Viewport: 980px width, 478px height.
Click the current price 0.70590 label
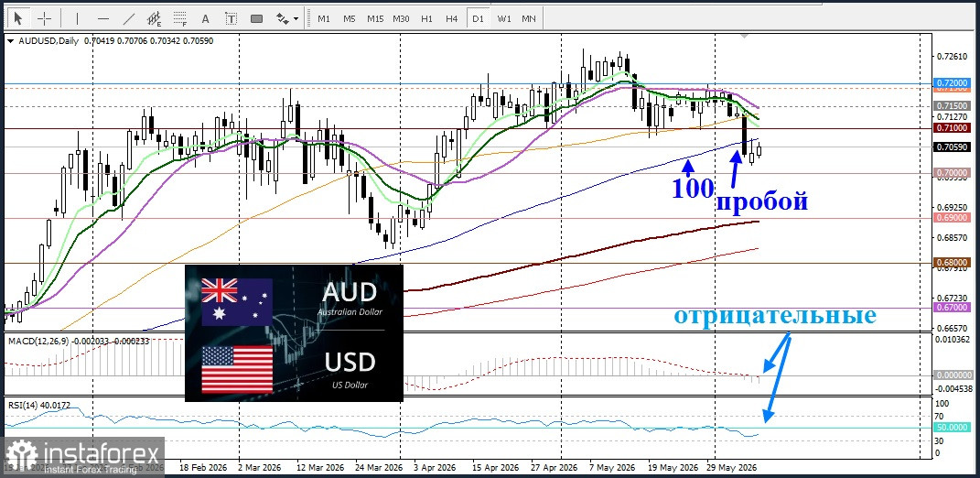(x=953, y=147)
